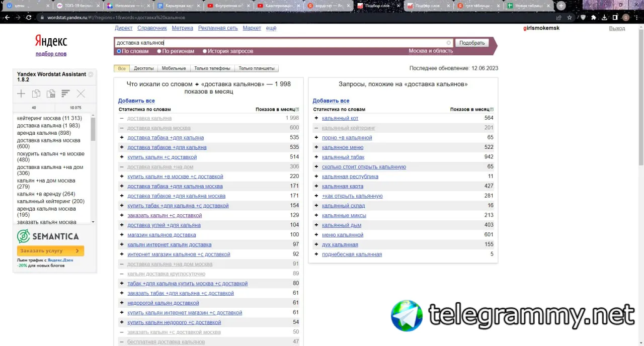This screenshot has height=346, width=644.
Task: Add "магазин кальянов доставка" using plus icon
Action: click(x=122, y=235)
